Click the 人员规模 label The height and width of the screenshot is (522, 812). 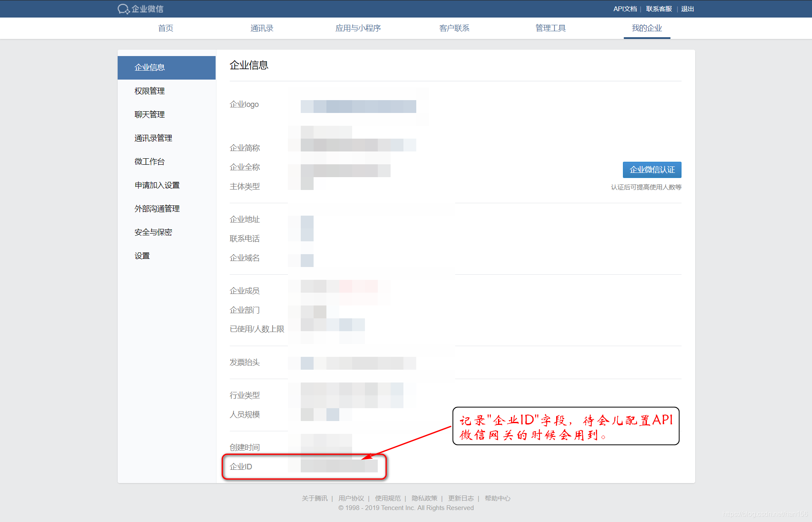[245, 415]
